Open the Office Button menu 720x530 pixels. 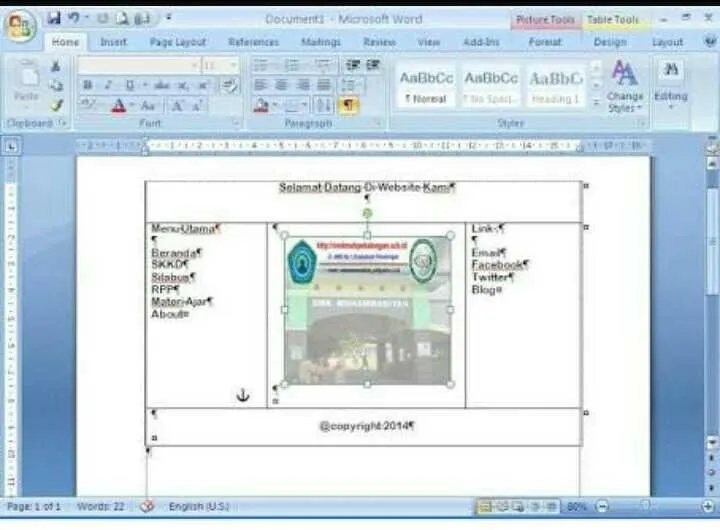coord(20,26)
